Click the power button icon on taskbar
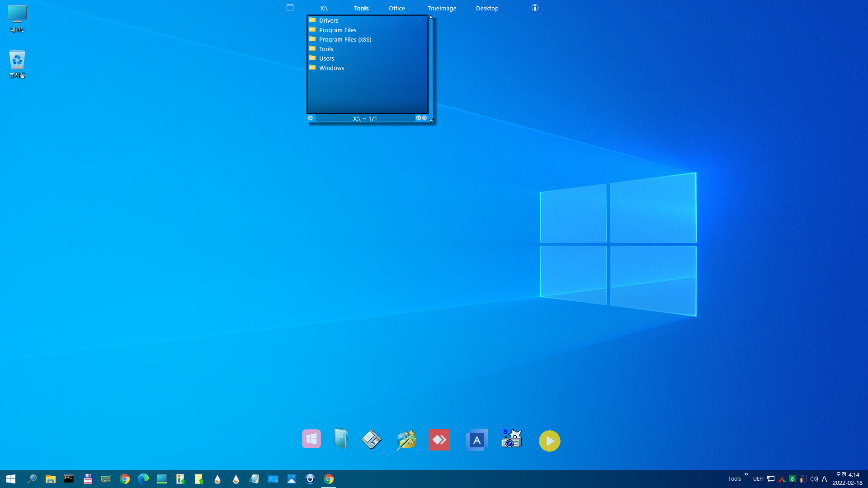 coord(310,479)
